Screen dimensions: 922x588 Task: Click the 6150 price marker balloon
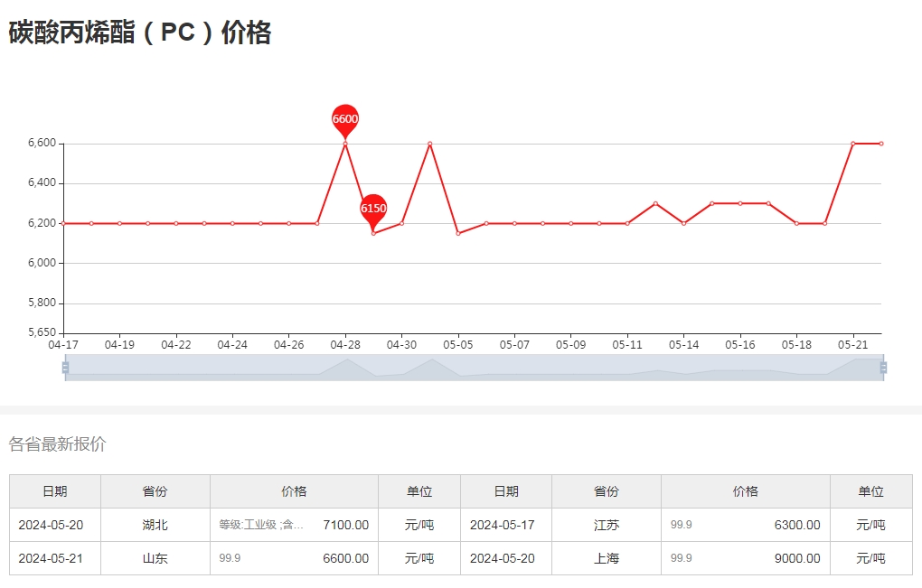[373, 208]
